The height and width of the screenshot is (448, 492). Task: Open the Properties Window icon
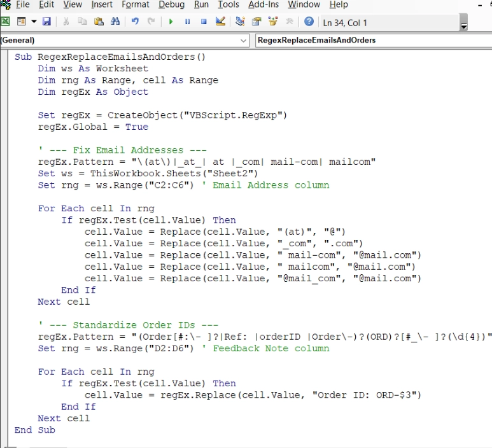point(257,22)
